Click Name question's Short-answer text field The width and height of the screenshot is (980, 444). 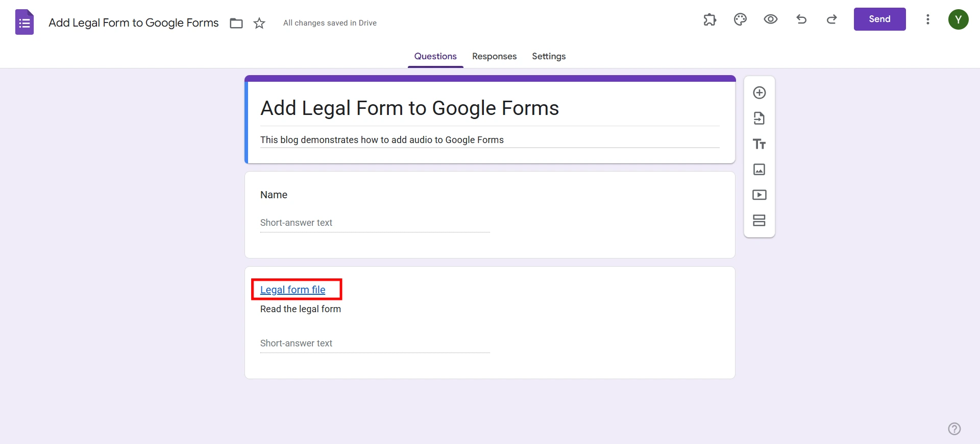[375, 223]
